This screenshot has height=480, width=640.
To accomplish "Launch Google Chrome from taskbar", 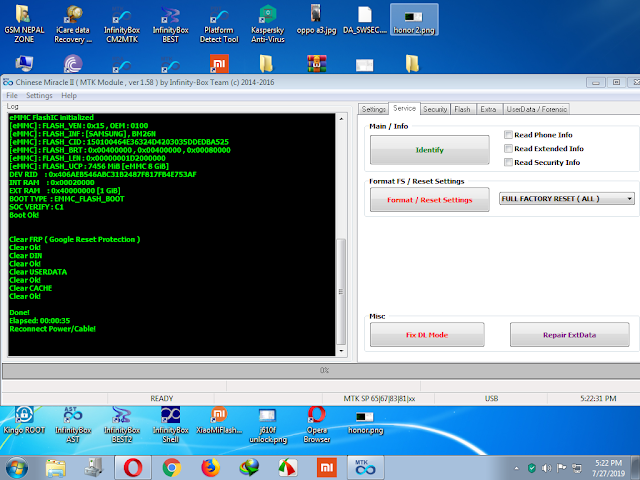I will point(172,468).
